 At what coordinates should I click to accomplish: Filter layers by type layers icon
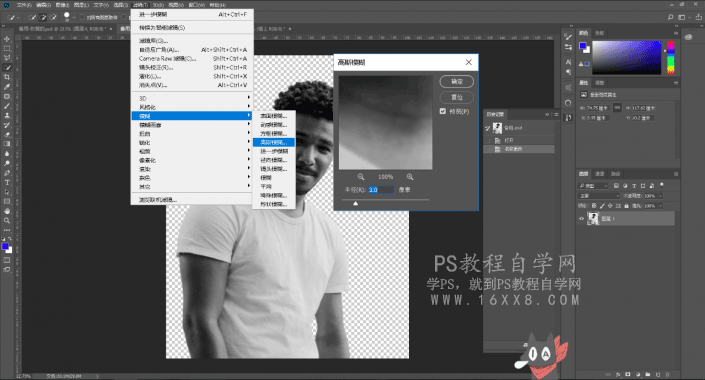tap(634, 185)
